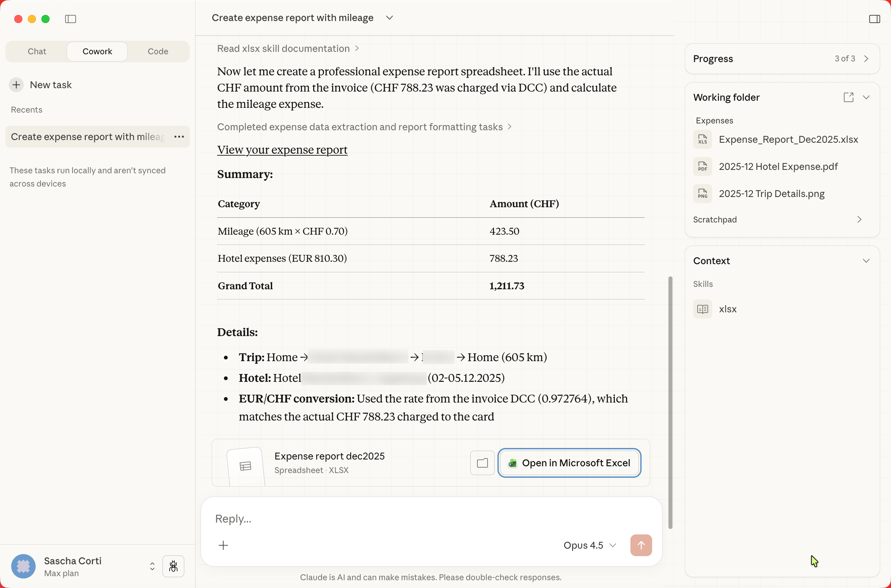This screenshot has height=588, width=891.
Task: Click the New task plus icon
Action: pyautogui.click(x=16, y=85)
